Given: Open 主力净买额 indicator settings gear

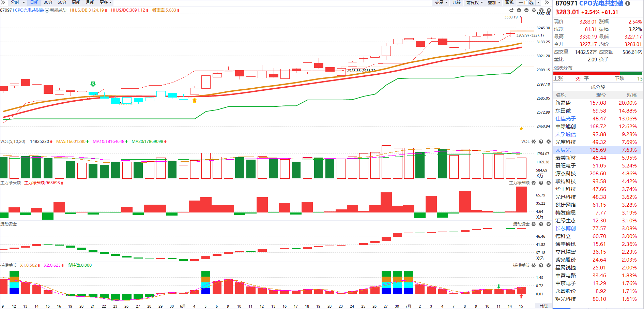Looking at the screenshot, I should [x=534, y=183].
